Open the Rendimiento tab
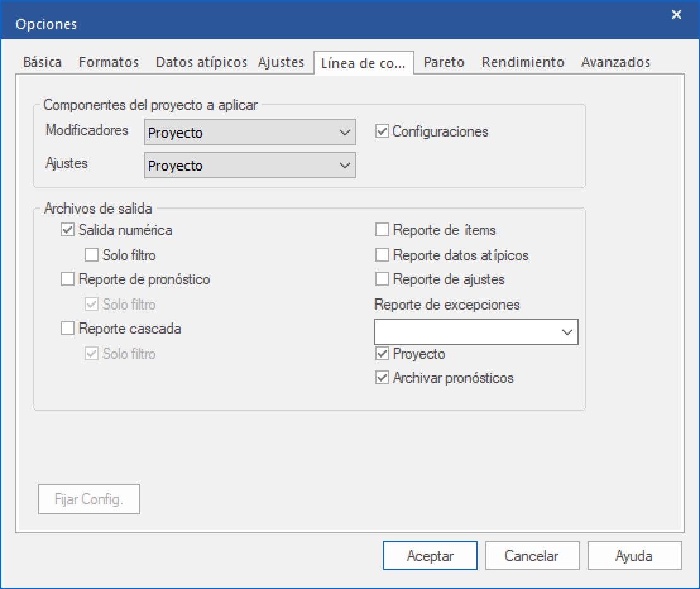This screenshot has height=589, width=700. pyautogui.click(x=522, y=62)
